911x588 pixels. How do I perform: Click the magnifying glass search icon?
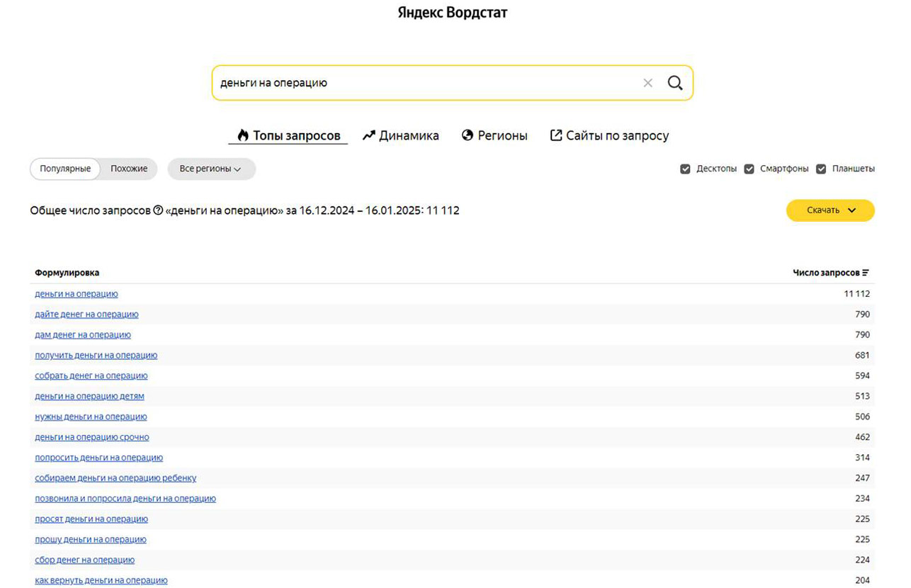coord(675,83)
